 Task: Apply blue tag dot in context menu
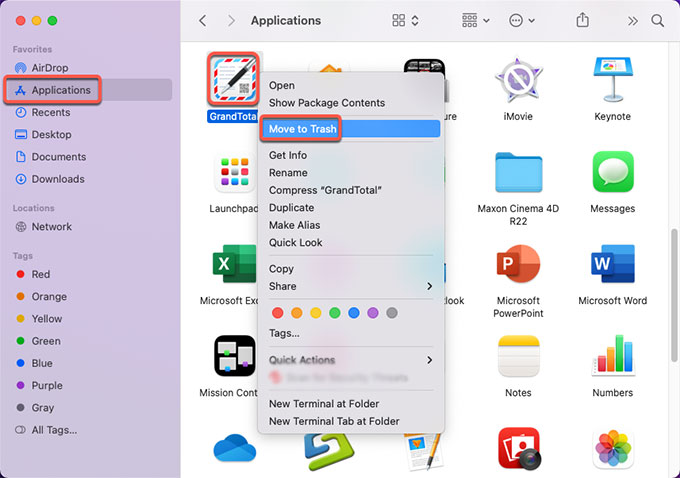[x=354, y=313]
